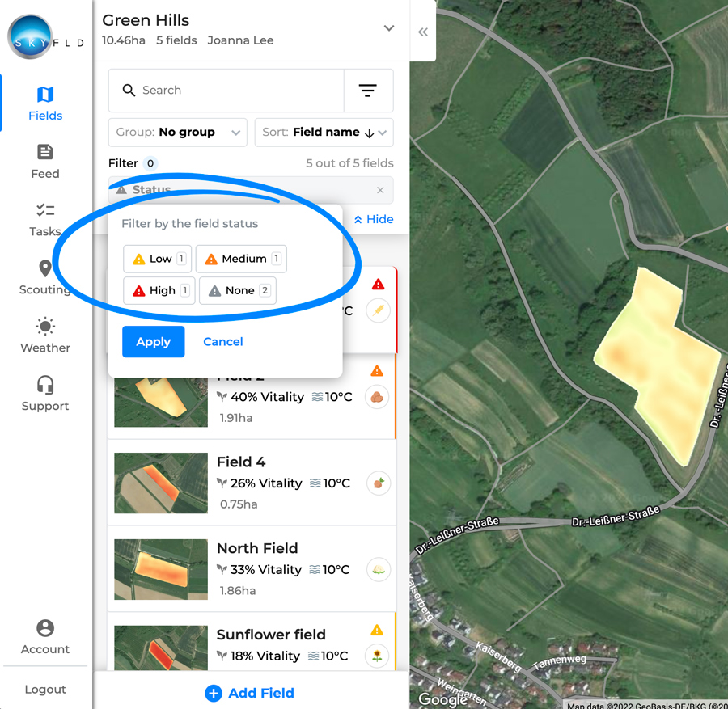Click the Logout link
The width and height of the screenshot is (728, 709).
coord(45,690)
